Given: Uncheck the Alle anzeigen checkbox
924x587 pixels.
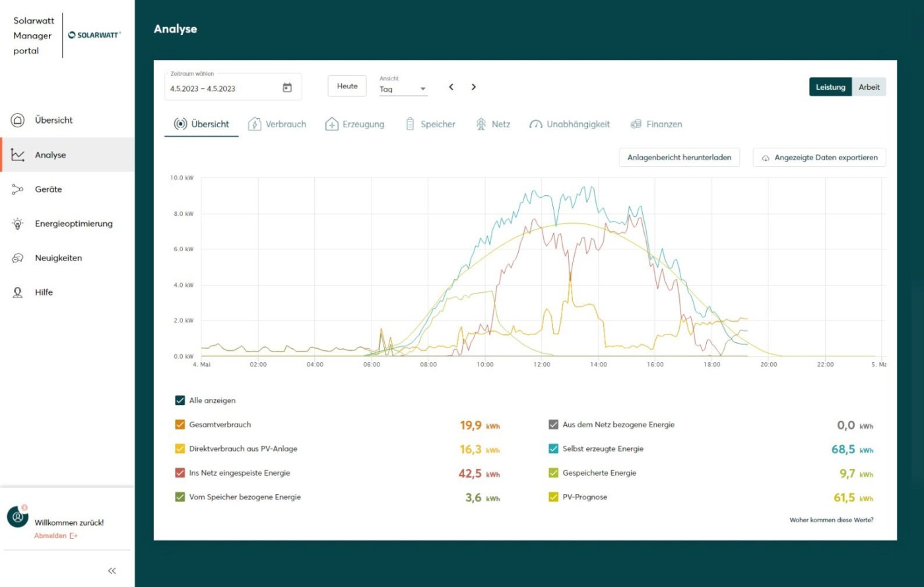Looking at the screenshot, I should click(x=180, y=400).
